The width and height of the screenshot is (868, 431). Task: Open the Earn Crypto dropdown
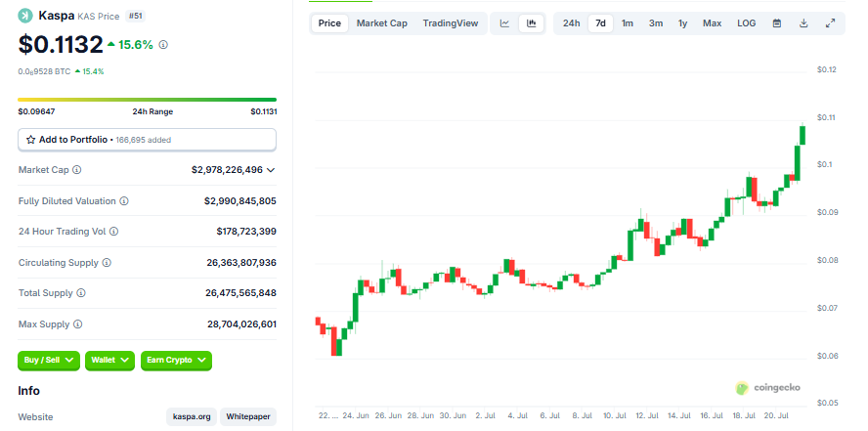point(176,361)
